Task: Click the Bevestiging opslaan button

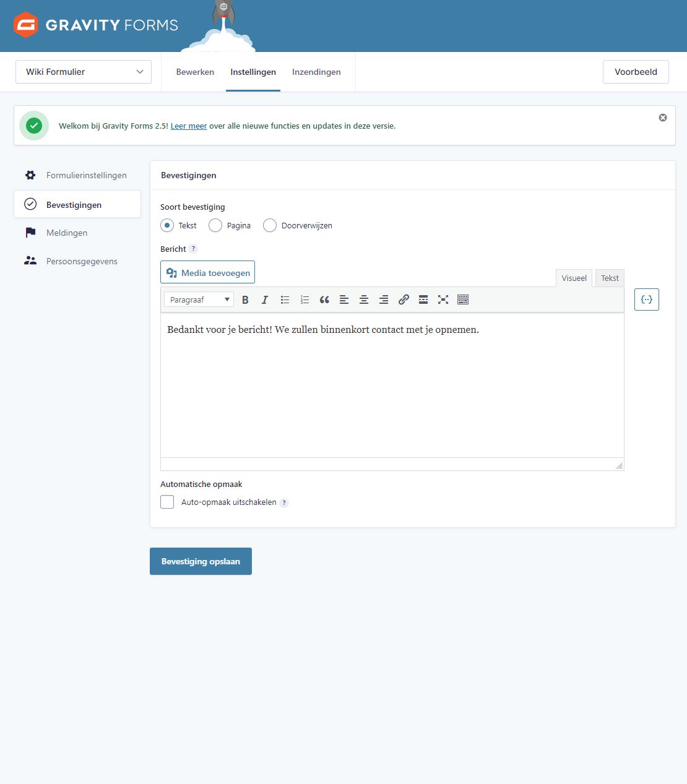Action: coord(201,561)
